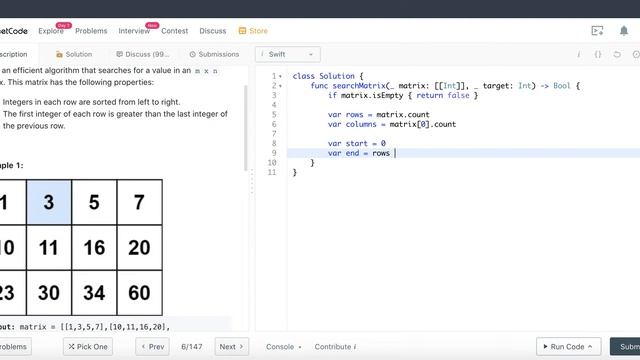Expand the Console dropdown
640x360 pixels.
[284, 347]
